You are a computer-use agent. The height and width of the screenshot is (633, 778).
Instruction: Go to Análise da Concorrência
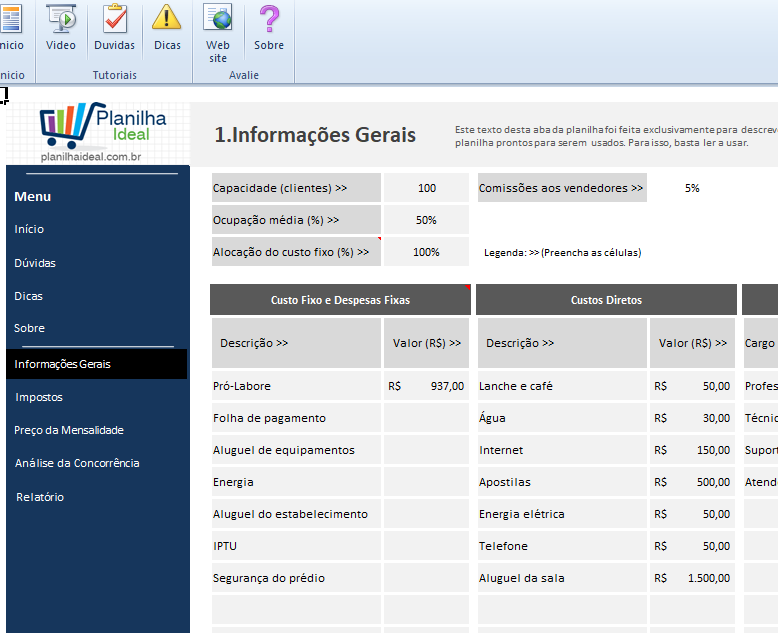[77, 463]
